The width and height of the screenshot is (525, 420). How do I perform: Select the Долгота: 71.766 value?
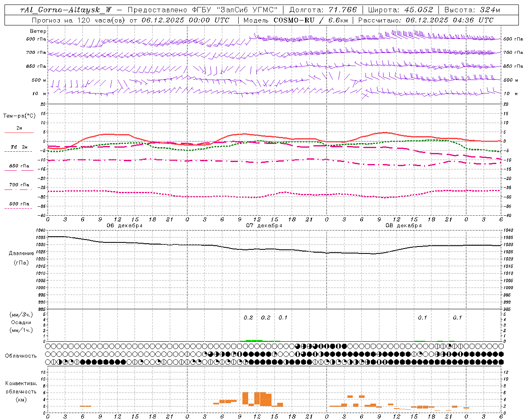[x=323, y=10]
